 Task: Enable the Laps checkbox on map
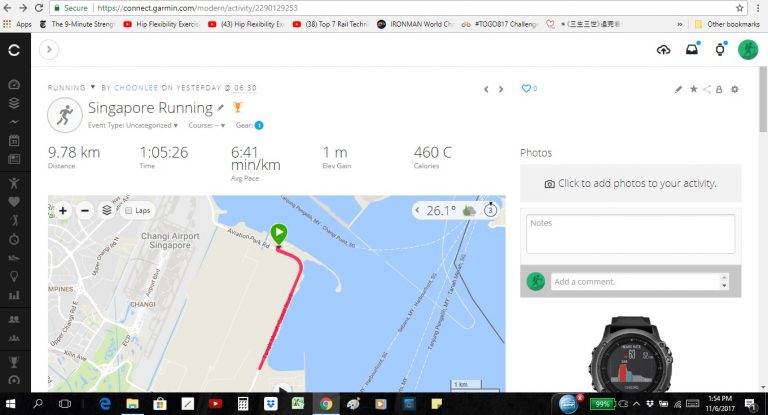point(129,211)
